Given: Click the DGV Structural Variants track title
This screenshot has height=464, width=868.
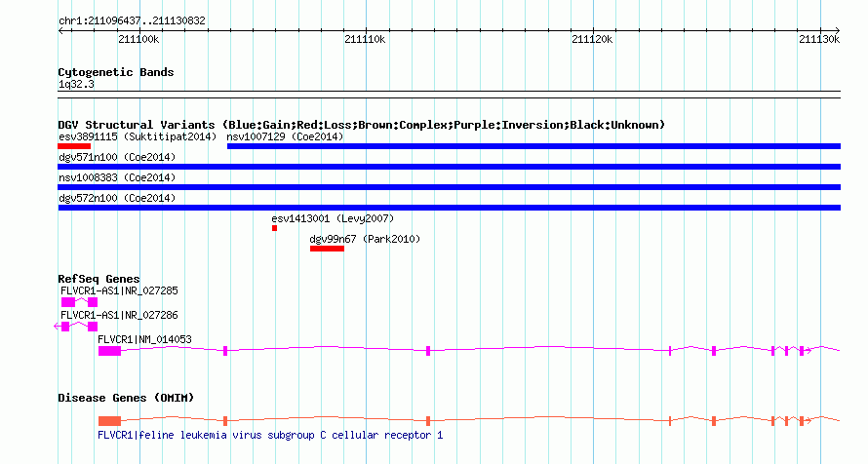Looking at the screenshot, I should pyautogui.click(x=361, y=125).
